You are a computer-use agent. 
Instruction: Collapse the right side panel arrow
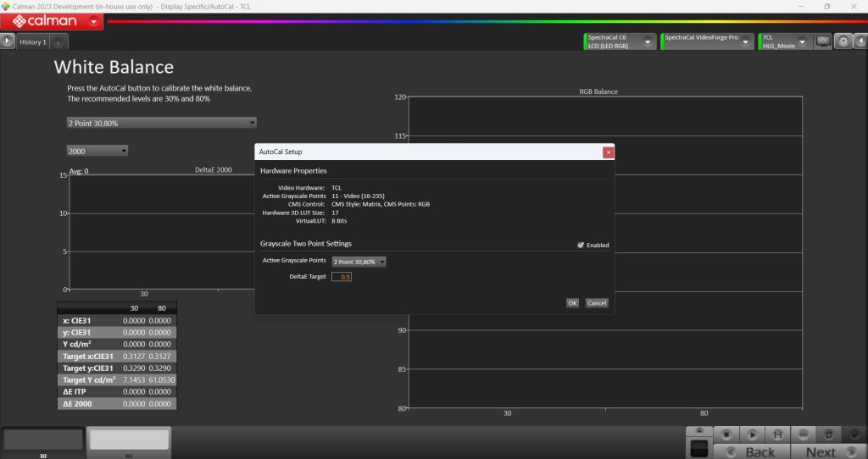(x=861, y=41)
